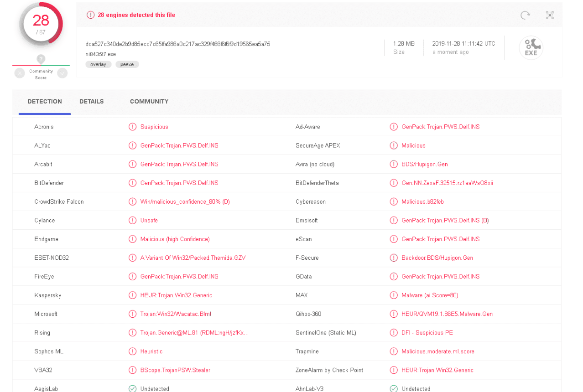Viewport: 583px width, 392px height.
Task: Click the truncated Rising detection result
Action: pyautogui.click(x=194, y=333)
